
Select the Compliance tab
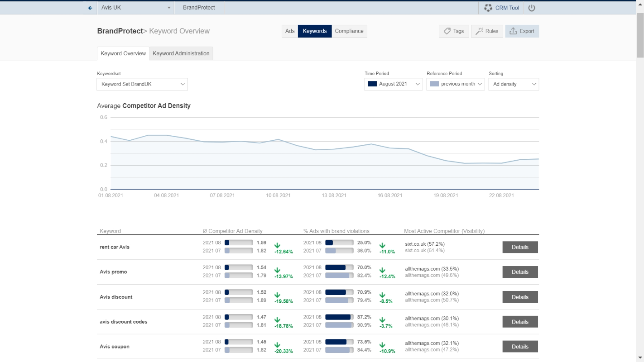pos(349,31)
